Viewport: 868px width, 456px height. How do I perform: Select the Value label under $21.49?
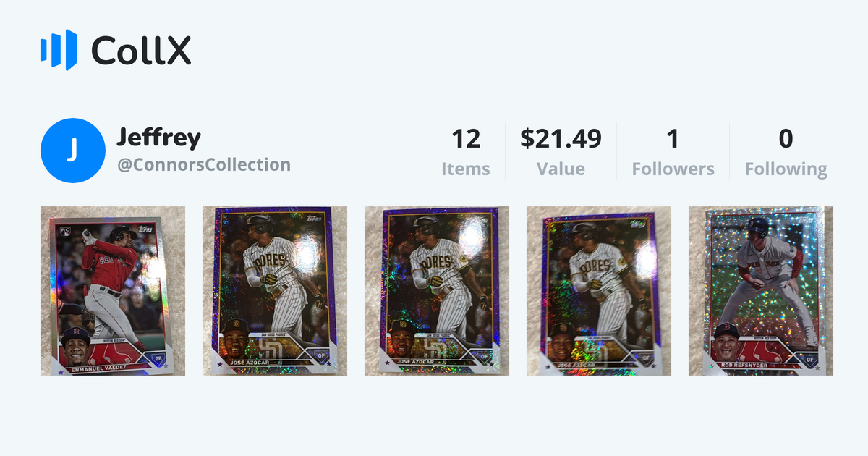[x=561, y=169]
